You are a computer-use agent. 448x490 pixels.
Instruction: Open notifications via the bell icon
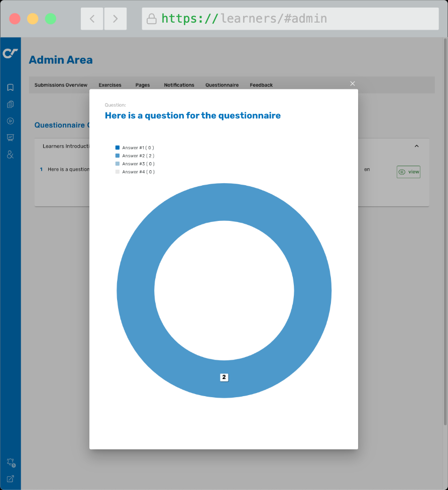pos(10,462)
